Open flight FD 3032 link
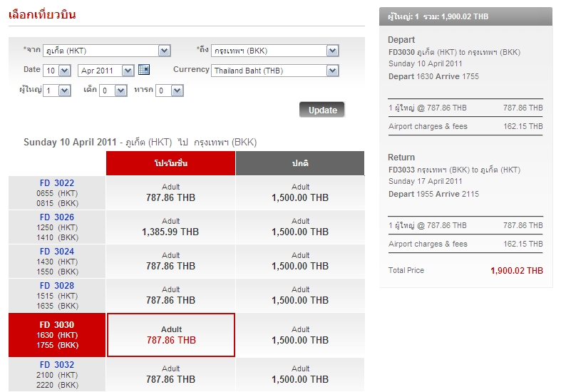This screenshot has height=392, width=561. click(x=57, y=364)
